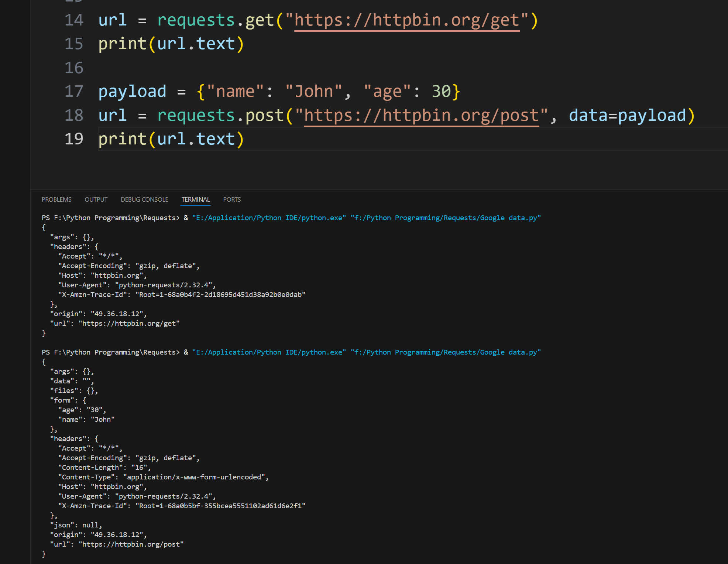Viewport: 728px width, 564px height.
Task: Click the first python.exe path in terminal
Action: (269, 218)
